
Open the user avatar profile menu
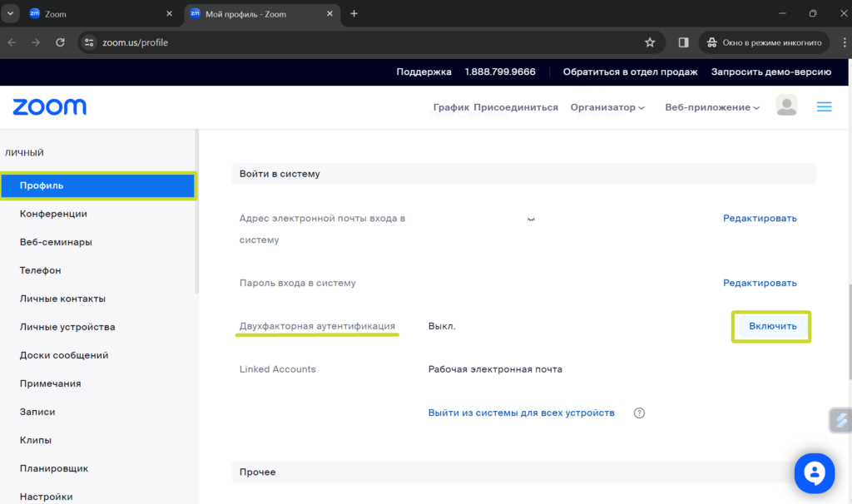pos(786,106)
